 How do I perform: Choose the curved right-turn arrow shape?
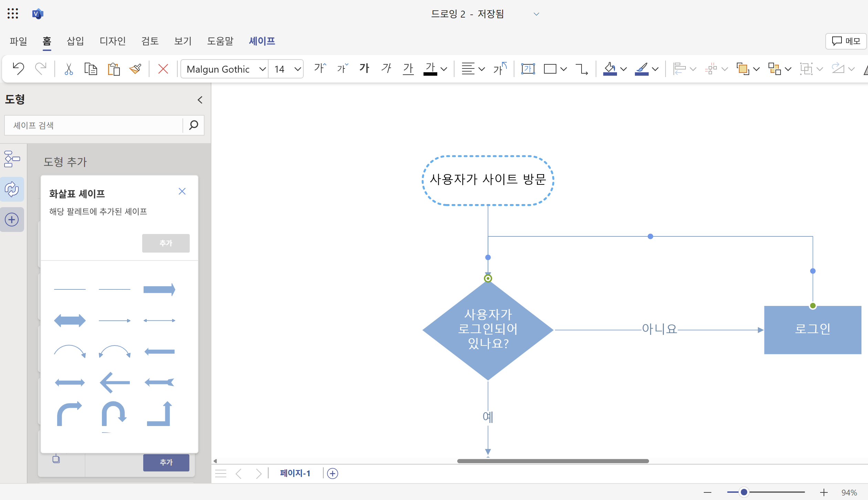(69, 413)
